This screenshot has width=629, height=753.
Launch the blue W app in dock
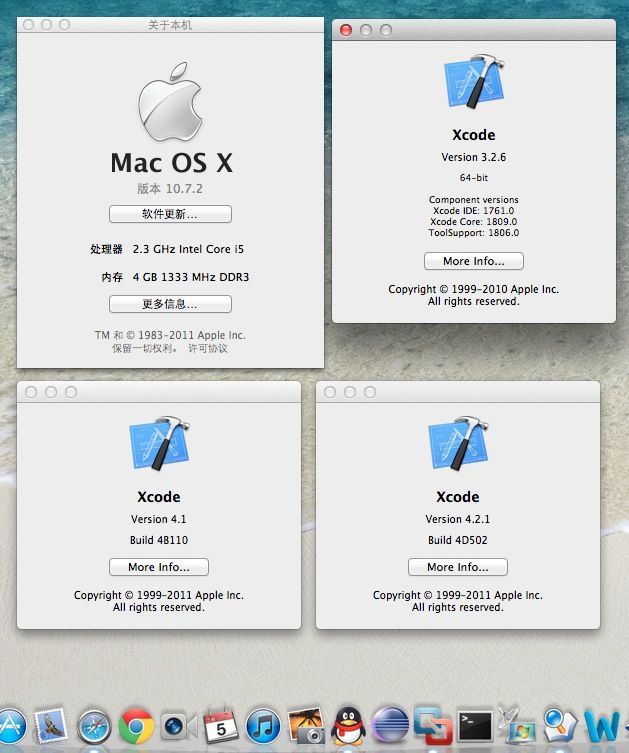tap(602, 726)
